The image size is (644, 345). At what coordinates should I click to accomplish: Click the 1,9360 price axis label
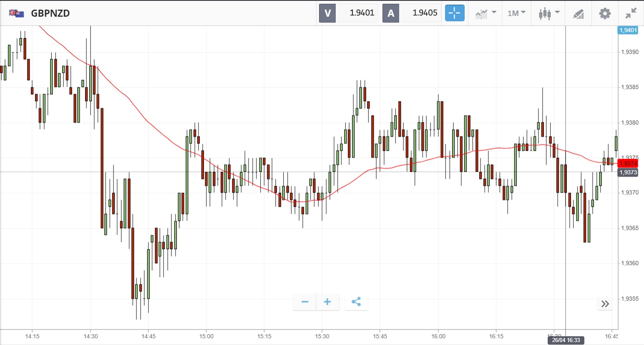click(629, 263)
